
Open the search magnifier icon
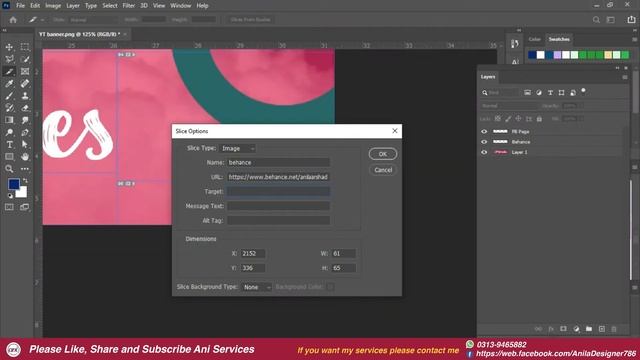click(x=596, y=20)
